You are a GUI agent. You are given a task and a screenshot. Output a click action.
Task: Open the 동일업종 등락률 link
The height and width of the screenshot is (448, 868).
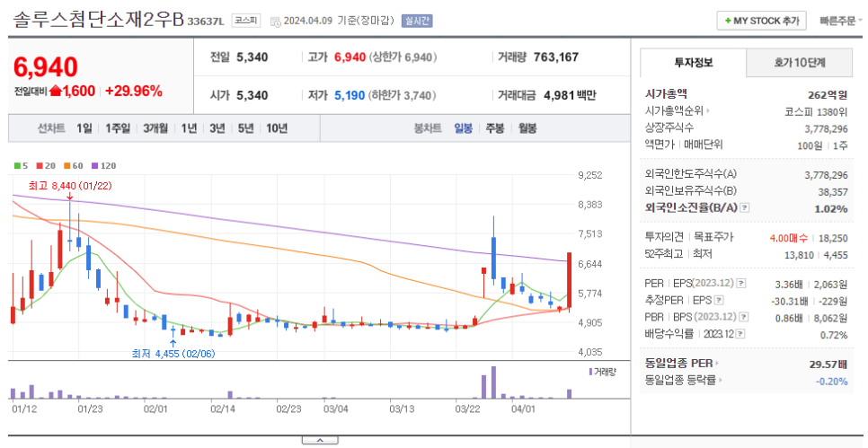tap(683, 380)
